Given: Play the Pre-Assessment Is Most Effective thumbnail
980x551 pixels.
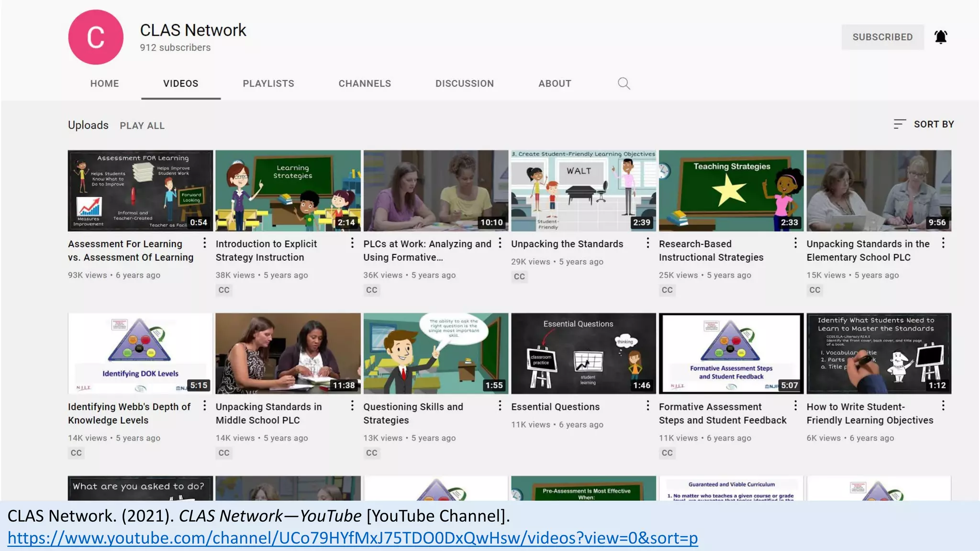Looking at the screenshot, I should (583, 488).
